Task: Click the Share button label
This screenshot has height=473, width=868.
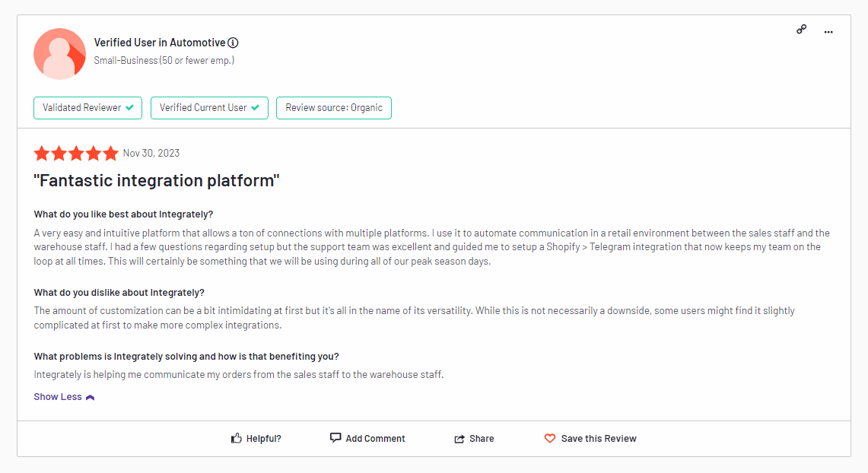Action: pos(482,439)
